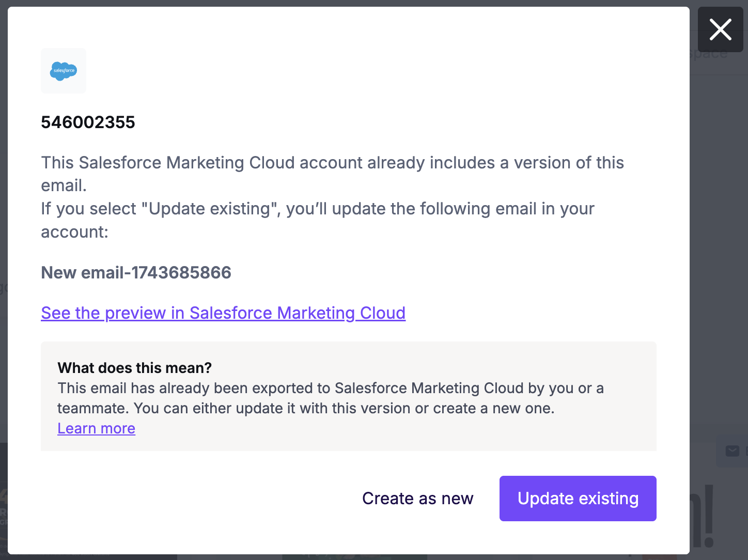Click the What does this mean? heading
Image resolution: width=748 pixels, height=560 pixels.
134,368
